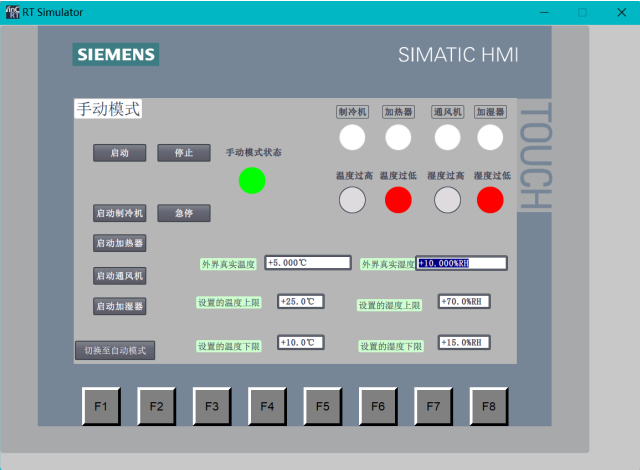Click the white lamp under 加热器

tap(398, 137)
